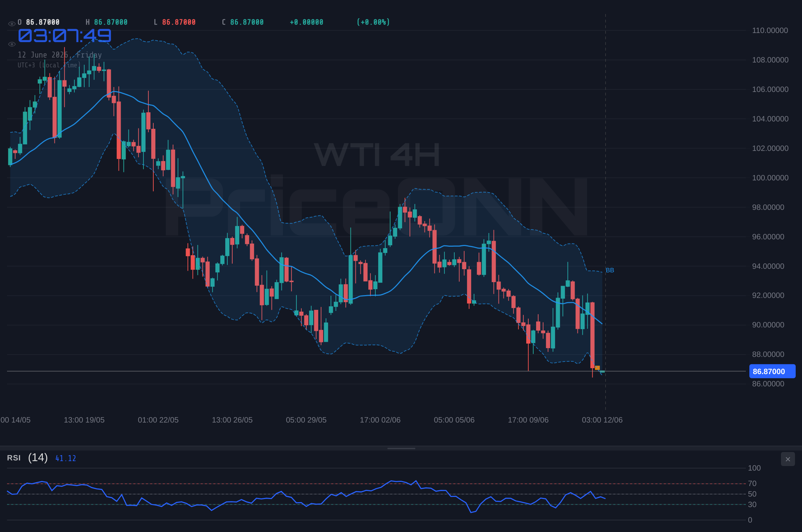Click the 86.87000 current price tag
This screenshot has width=802, height=532.
pyautogui.click(x=772, y=371)
